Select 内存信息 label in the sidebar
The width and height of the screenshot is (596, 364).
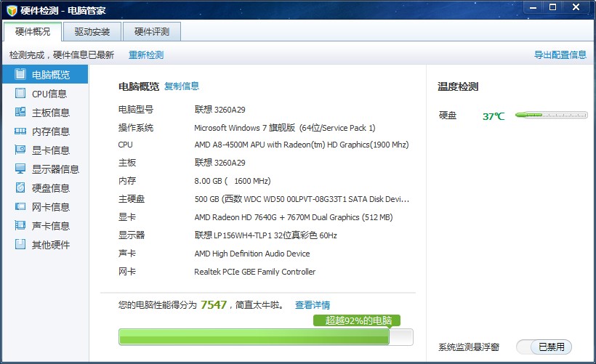tap(51, 132)
